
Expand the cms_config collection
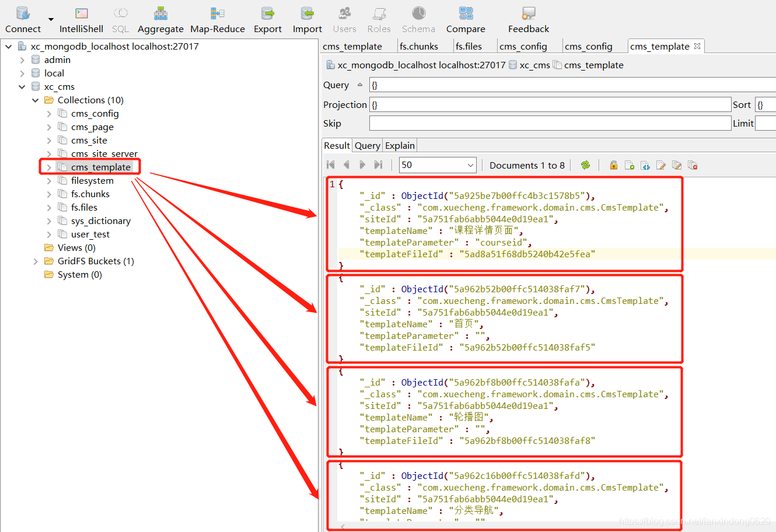[x=49, y=113]
